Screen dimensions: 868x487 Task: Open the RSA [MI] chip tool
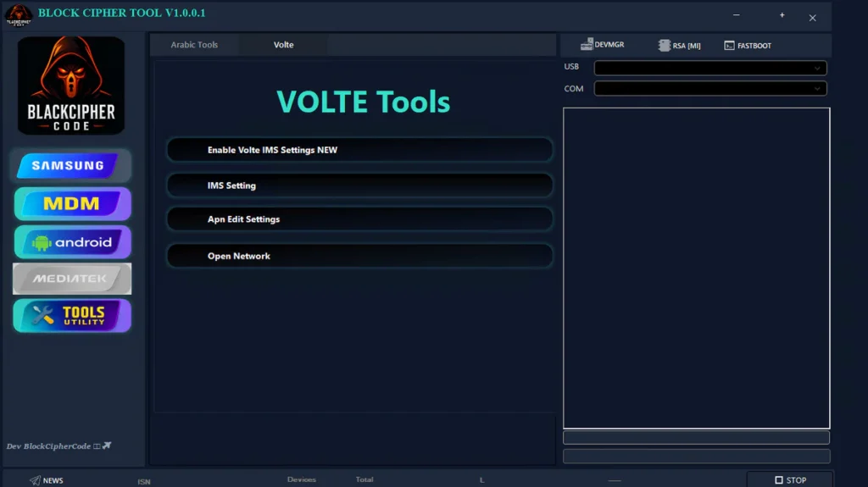pos(665,46)
